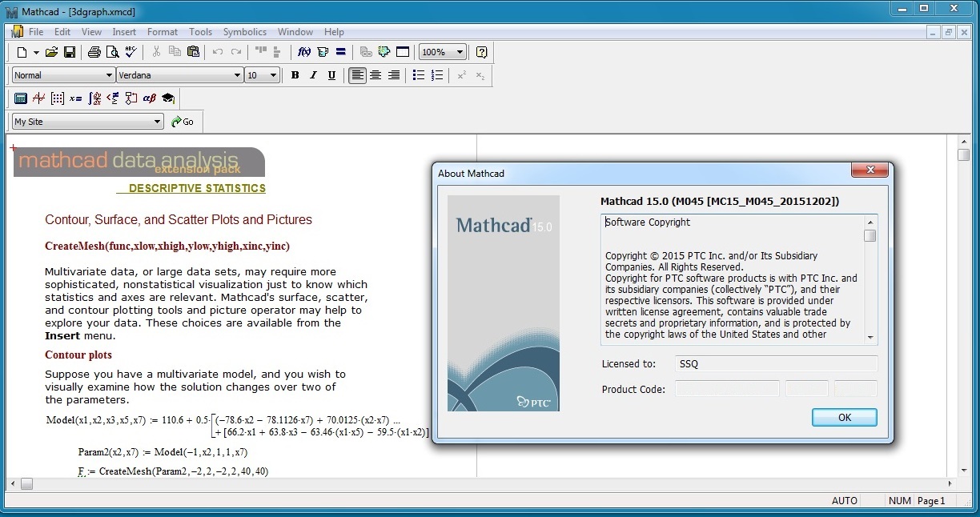Click the Insert Component puzzle icon
This screenshot has height=517, width=980.
(x=384, y=52)
